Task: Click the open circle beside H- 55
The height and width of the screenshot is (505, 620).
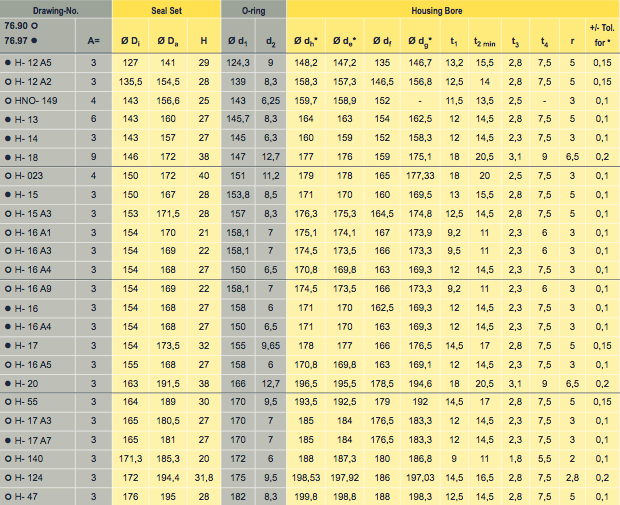Action: (8, 402)
